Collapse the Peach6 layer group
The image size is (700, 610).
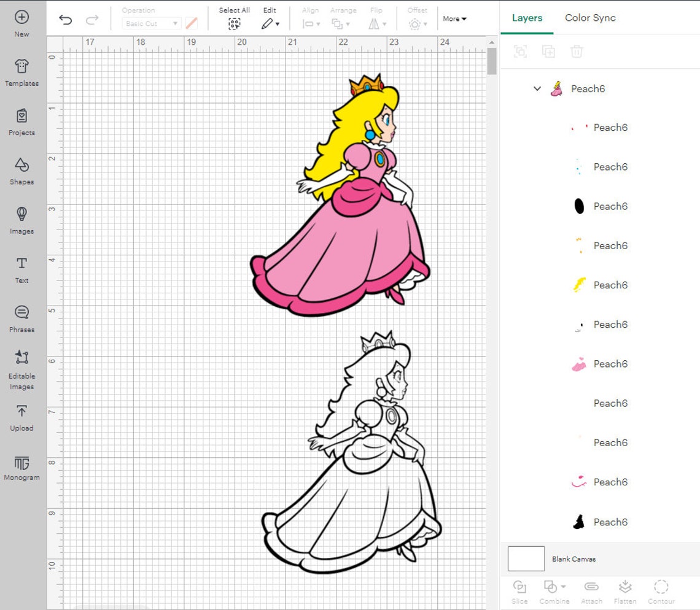537,88
